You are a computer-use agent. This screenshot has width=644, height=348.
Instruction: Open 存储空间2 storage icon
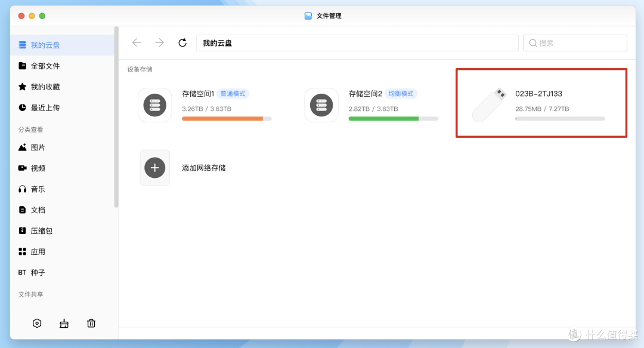[x=321, y=105]
